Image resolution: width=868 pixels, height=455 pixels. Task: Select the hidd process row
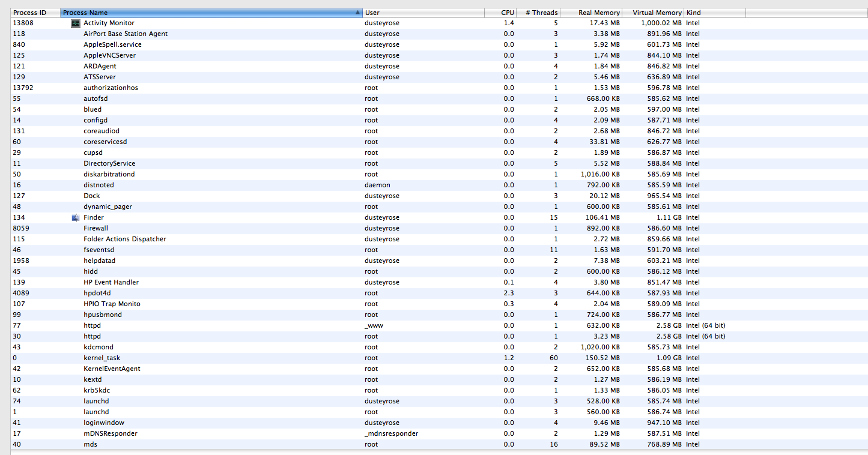[439, 271]
